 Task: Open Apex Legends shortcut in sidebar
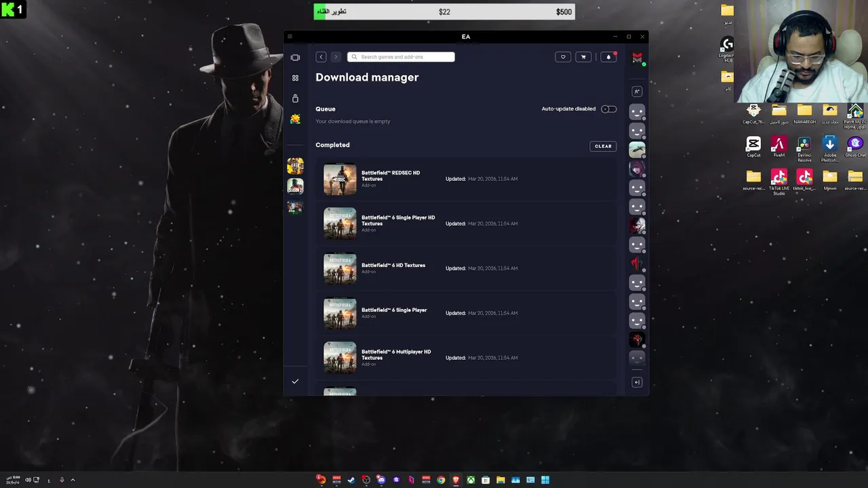click(x=295, y=166)
